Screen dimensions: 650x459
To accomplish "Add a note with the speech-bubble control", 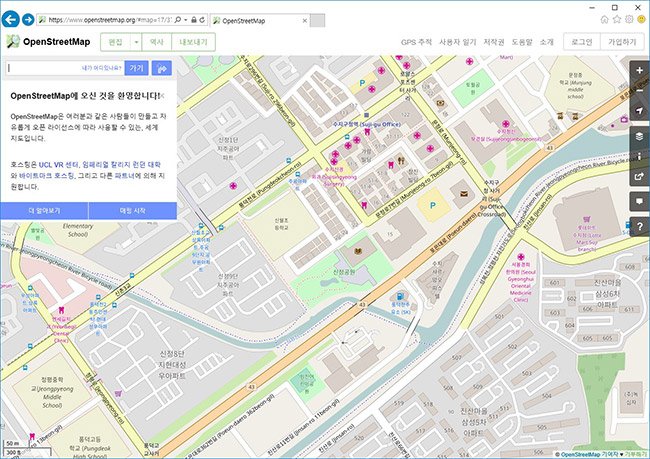I will click(x=639, y=202).
